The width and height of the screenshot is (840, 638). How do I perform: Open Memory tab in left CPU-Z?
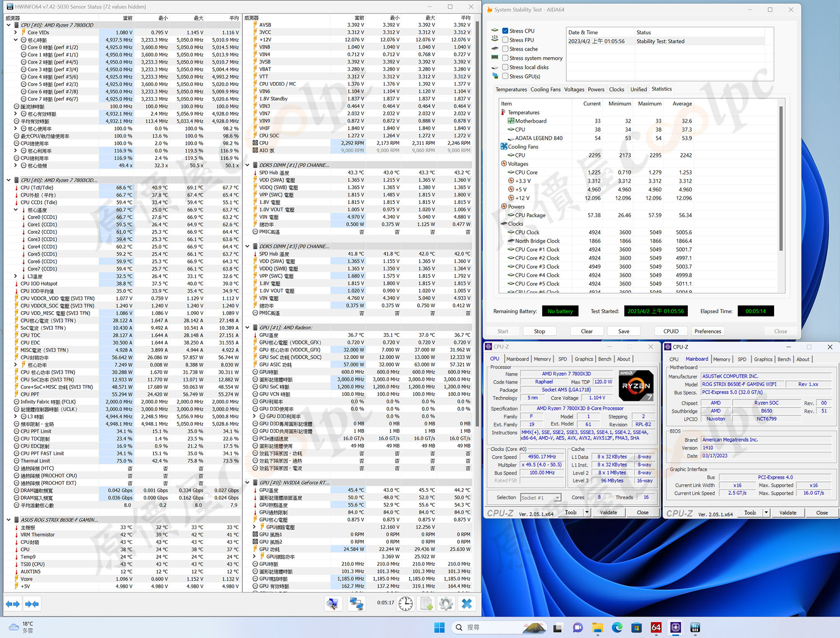point(542,359)
